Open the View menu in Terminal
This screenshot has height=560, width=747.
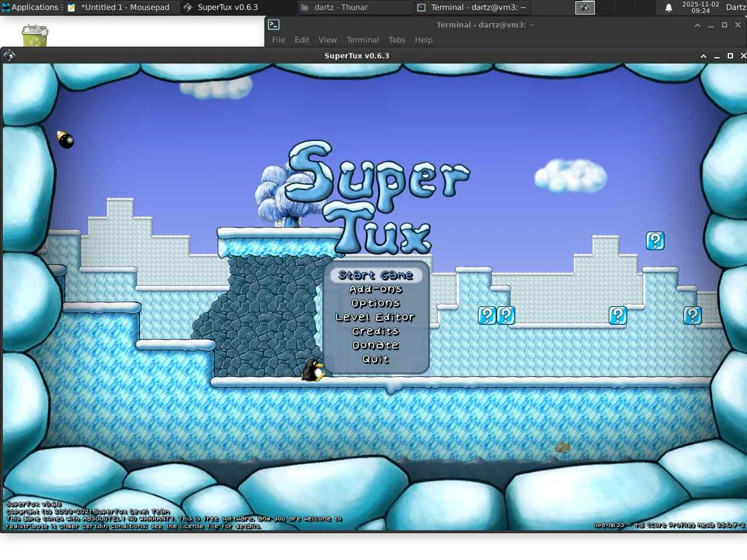[327, 40]
